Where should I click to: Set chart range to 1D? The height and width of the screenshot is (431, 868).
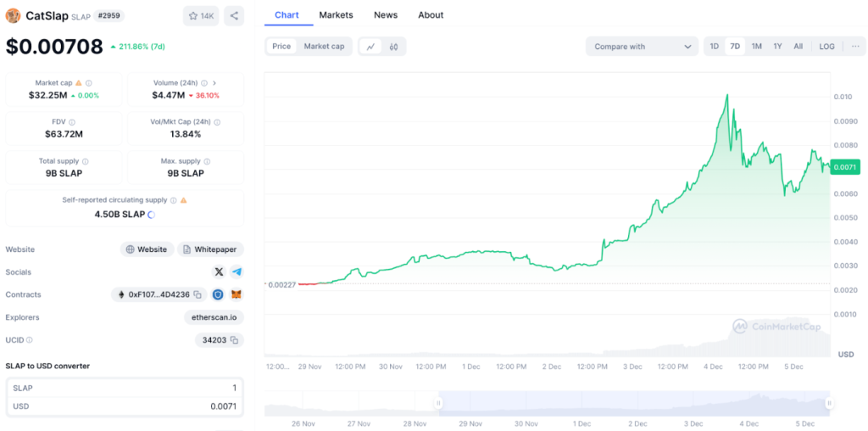[x=714, y=47]
